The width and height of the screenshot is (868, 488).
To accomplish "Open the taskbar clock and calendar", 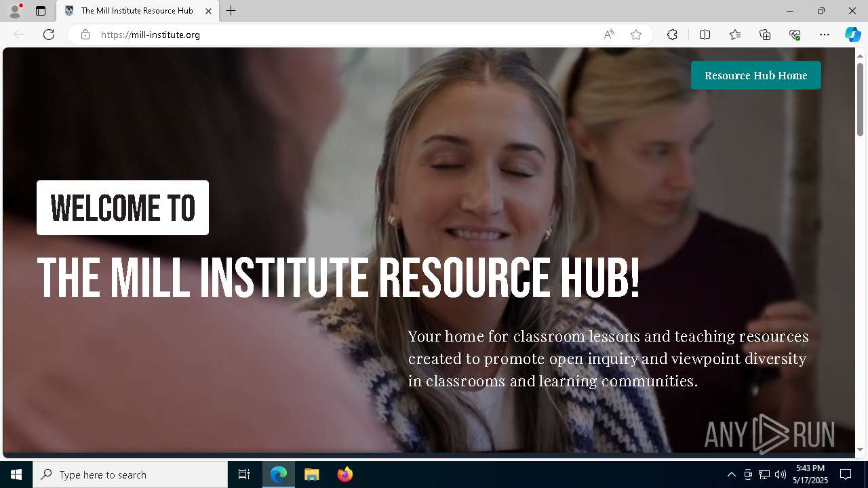I will (x=811, y=474).
